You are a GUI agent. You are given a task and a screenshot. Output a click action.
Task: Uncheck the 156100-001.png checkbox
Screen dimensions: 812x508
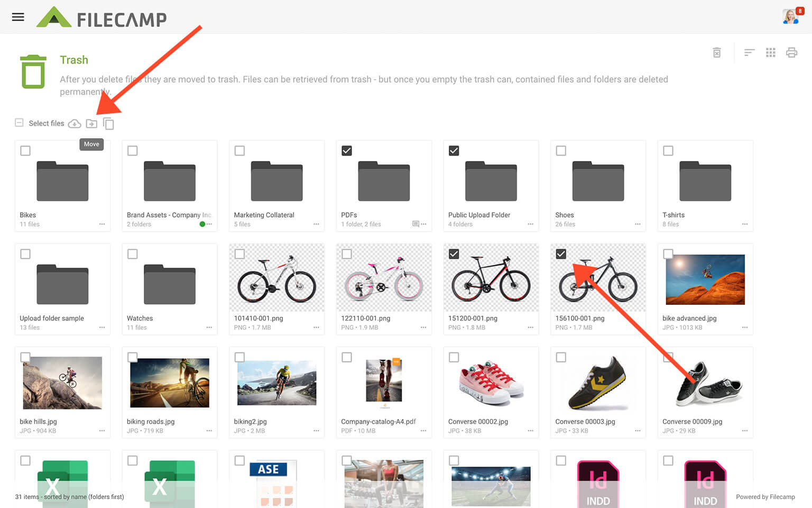[561, 254]
